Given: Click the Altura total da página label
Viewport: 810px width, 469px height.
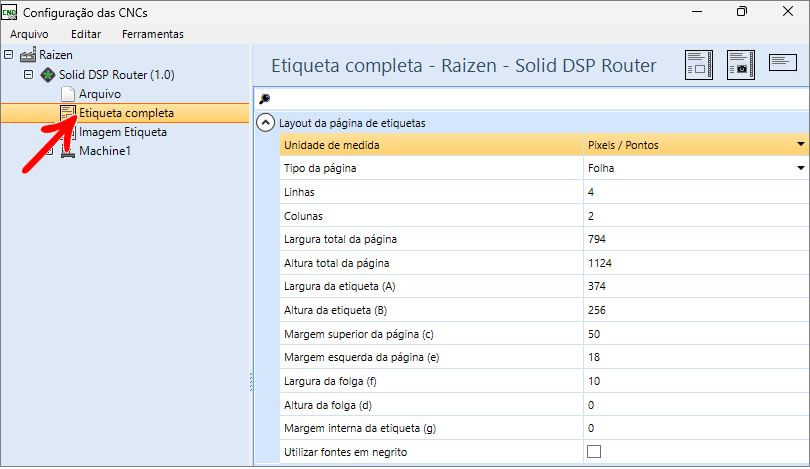Looking at the screenshot, I should click(x=336, y=263).
